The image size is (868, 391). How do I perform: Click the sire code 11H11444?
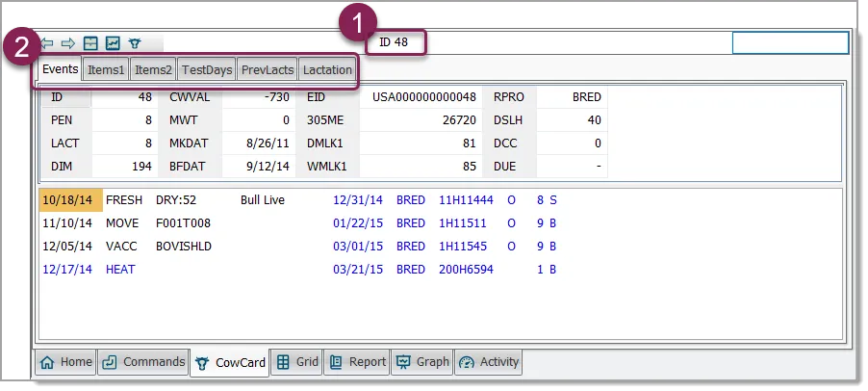(466, 200)
